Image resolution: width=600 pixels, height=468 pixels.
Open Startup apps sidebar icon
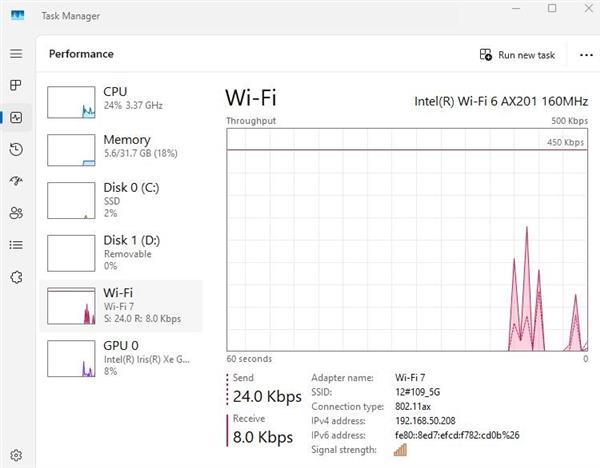tap(16, 181)
